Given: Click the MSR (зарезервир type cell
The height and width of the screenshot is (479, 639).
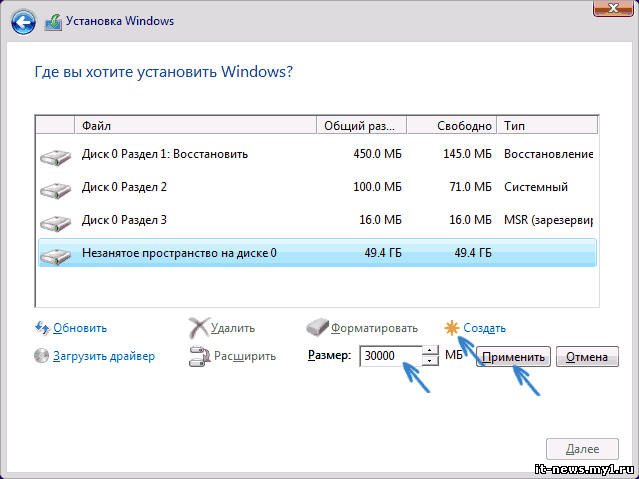Looking at the screenshot, I should (548, 220).
